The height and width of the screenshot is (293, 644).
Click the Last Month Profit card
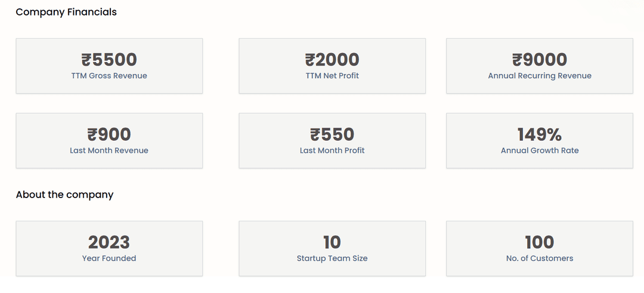[x=332, y=141]
